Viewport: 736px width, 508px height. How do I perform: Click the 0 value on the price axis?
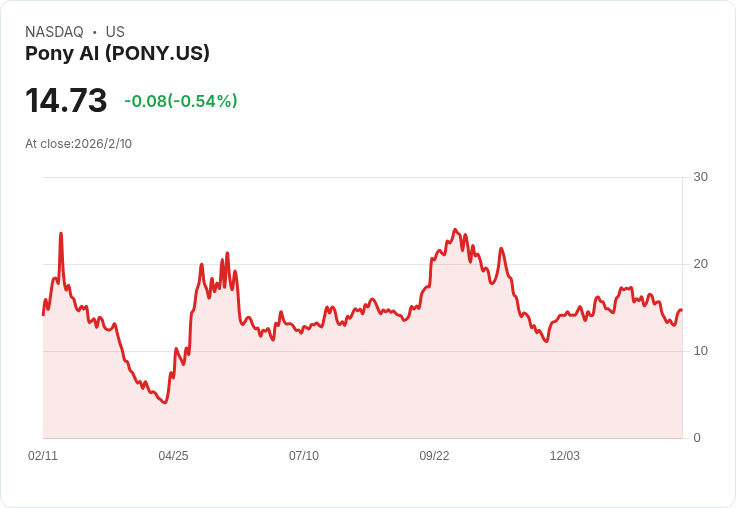[697, 438]
